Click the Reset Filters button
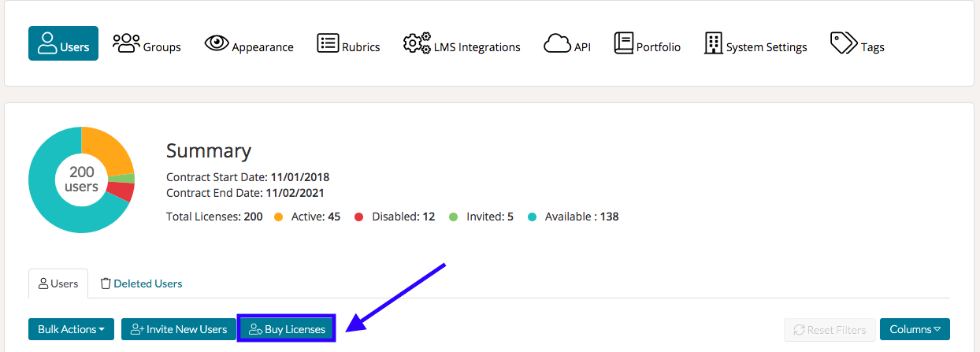The image size is (980, 352). (829, 329)
